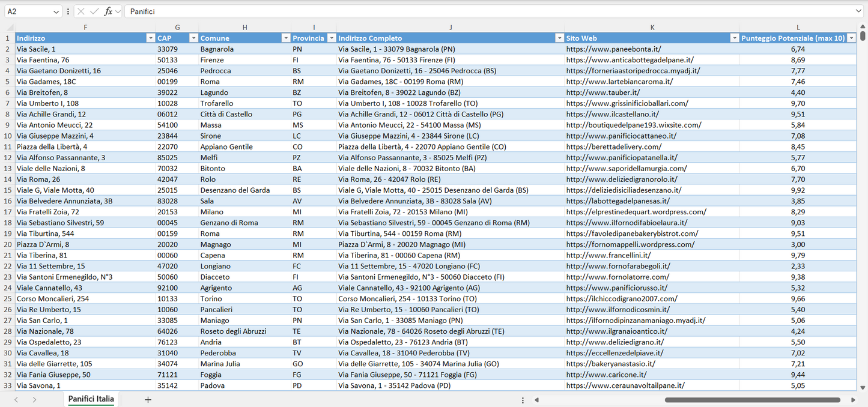Switch to the Panifici Italia sheet tab
The height and width of the screenshot is (407, 868).
pyautogui.click(x=90, y=399)
